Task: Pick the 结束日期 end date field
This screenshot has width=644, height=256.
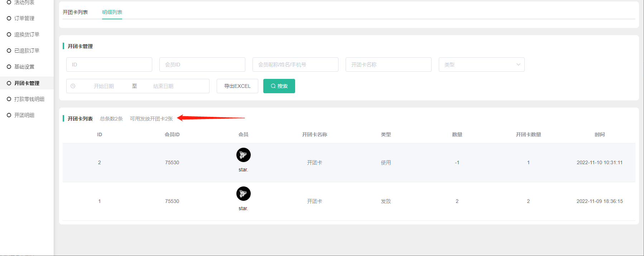Action: click(163, 86)
